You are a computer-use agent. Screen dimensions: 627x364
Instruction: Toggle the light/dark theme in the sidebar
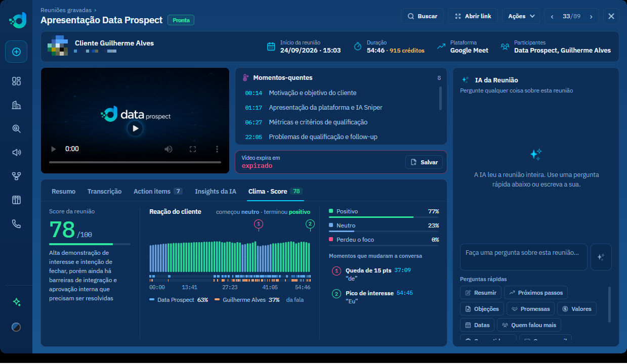point(16,327)
